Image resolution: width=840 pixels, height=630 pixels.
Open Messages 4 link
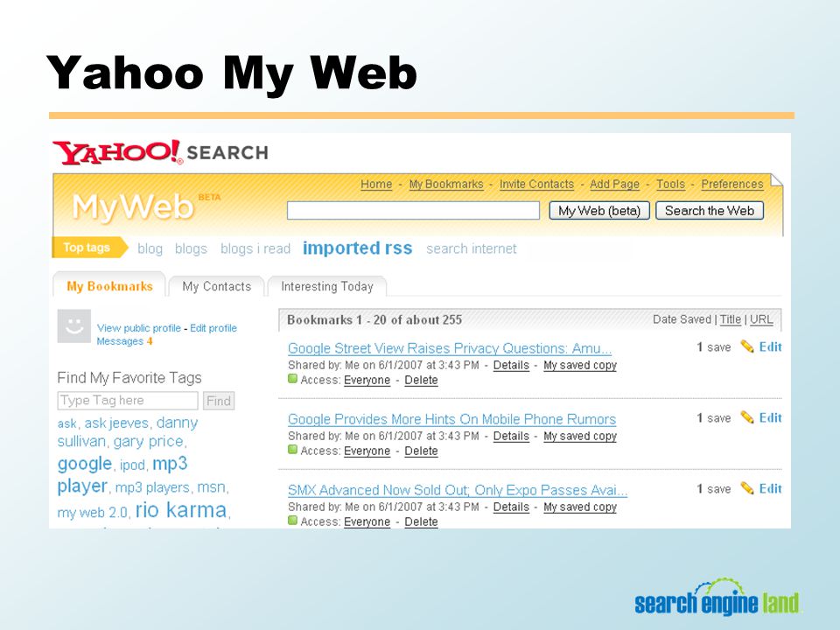coord(124,341)
